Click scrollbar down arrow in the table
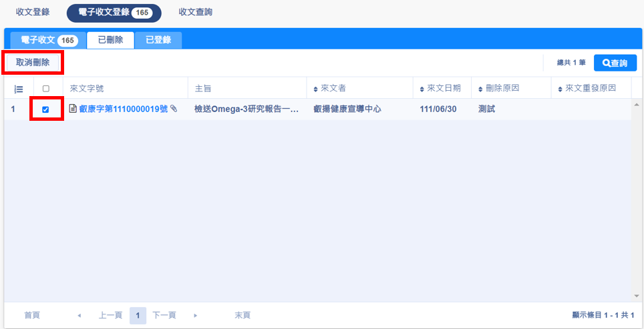Viewport: 644px width, 329px height. [x=636, y=296]
